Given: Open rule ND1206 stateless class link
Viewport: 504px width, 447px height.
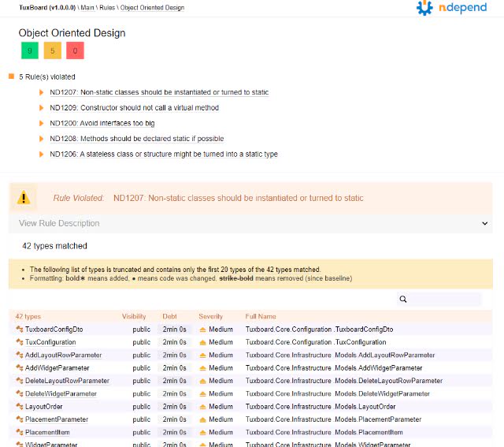Looking at the screenshot, I should click(x=164, y=155).
